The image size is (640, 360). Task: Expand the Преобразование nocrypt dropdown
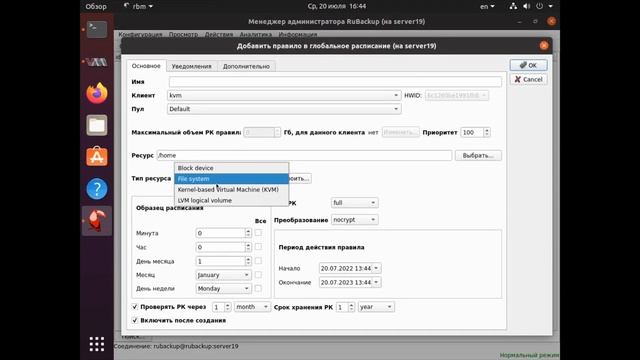(354, 220)
